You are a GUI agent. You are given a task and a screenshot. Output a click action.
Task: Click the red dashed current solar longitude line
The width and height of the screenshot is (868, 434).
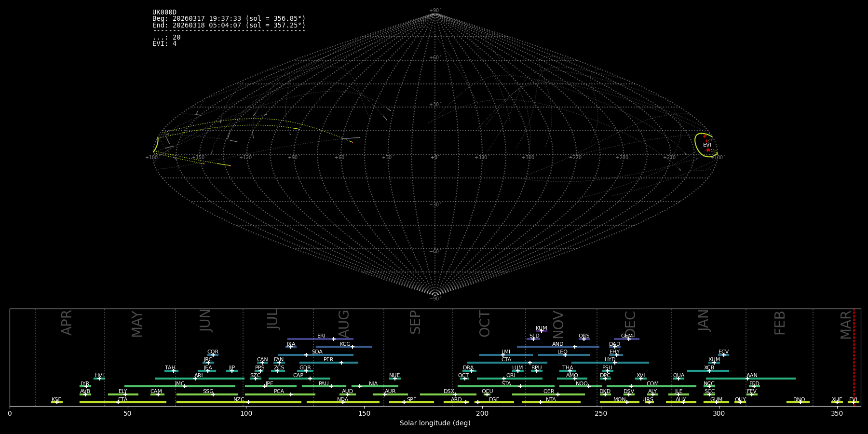[x=854, y=357]
